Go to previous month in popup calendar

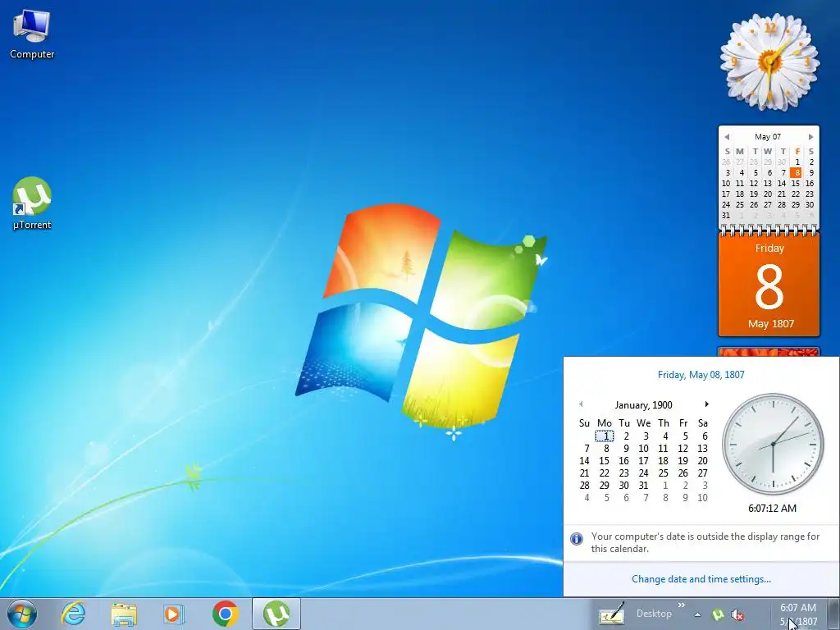tap(582, 404)
